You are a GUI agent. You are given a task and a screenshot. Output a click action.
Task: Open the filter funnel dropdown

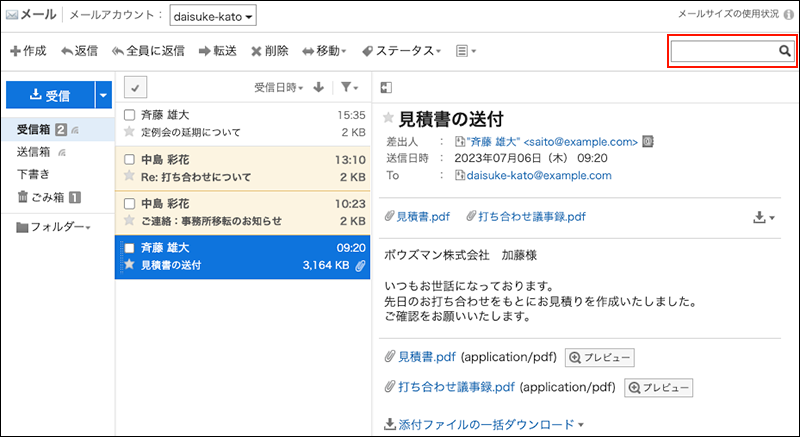349,87
